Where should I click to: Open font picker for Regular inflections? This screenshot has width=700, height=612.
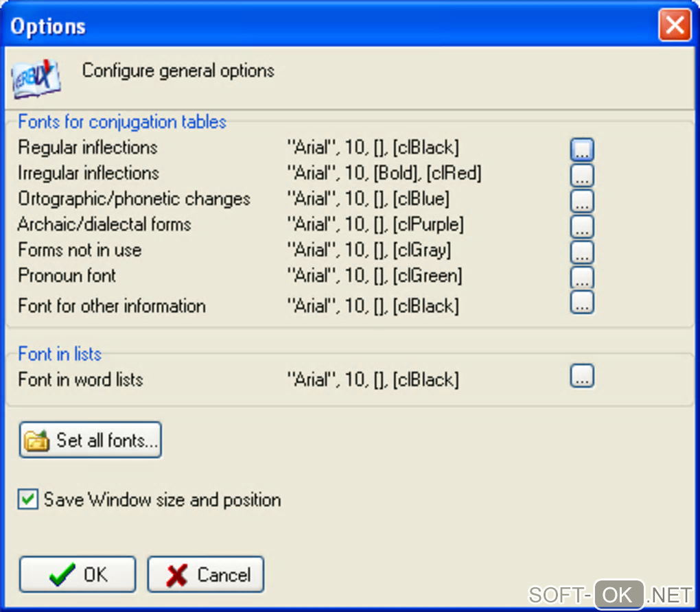pos(582,149)
